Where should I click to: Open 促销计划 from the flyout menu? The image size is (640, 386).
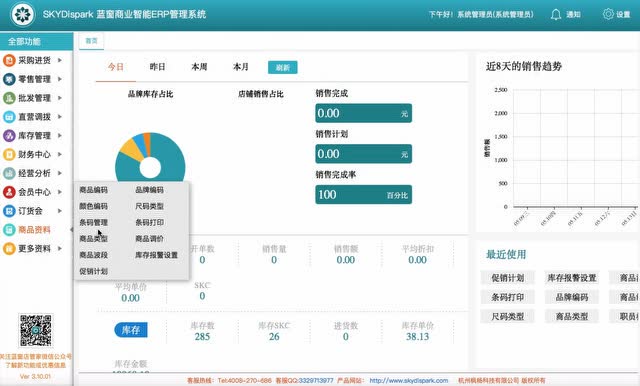tap(93, 271)
